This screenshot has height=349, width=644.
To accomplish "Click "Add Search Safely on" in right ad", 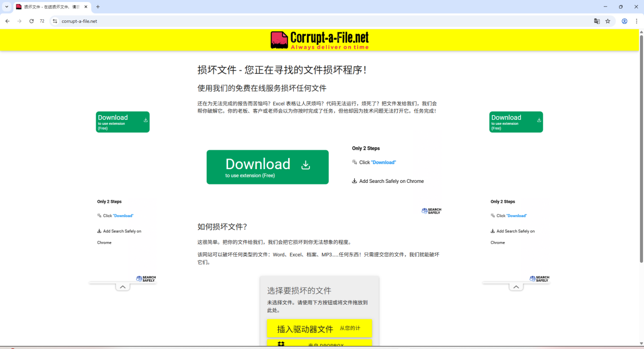I will pos(516,231).
